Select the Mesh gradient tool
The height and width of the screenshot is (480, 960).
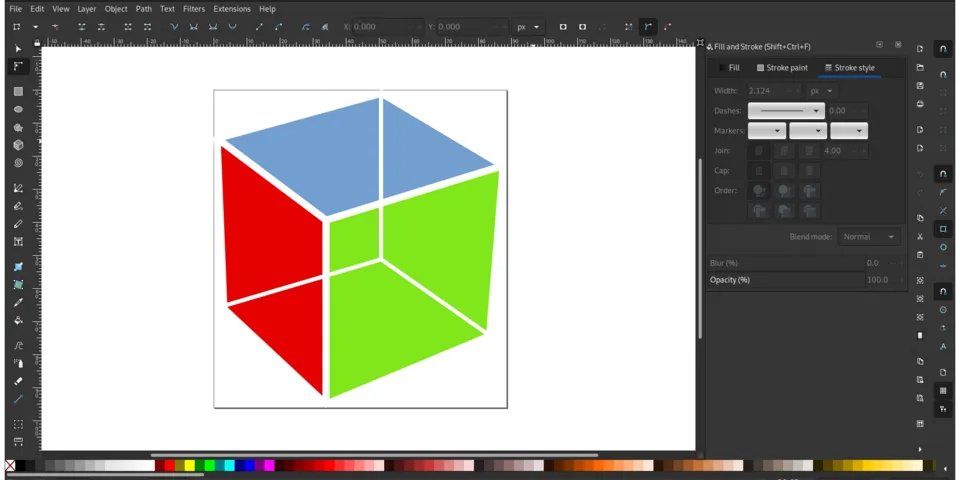[x=18, y=285]
